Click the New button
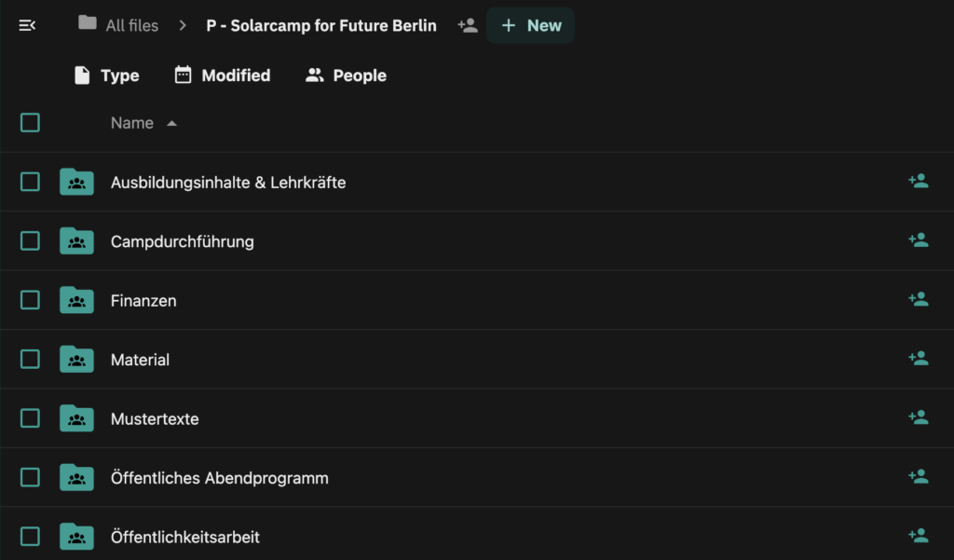 [x=530, y=25]
